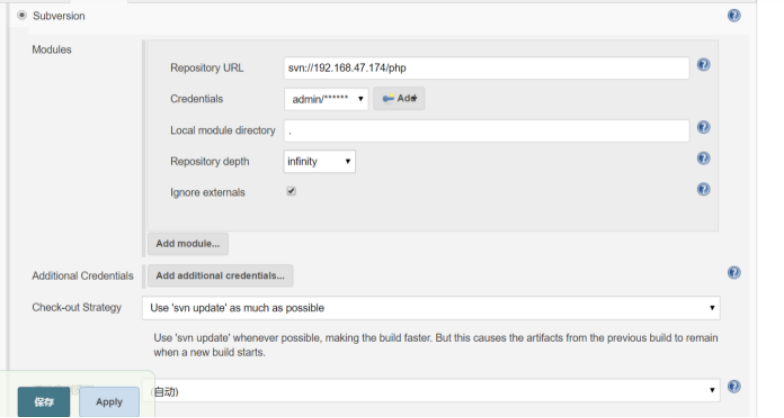Expand the Repository depth infinity dropdown
Screen dimensions: 784x418
pos(319,161)
